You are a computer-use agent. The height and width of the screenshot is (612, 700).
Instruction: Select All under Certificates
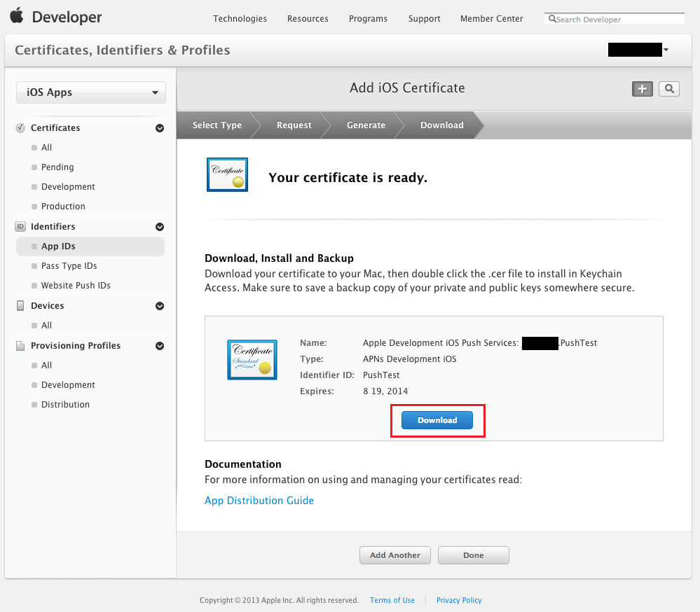click(46, 148)
